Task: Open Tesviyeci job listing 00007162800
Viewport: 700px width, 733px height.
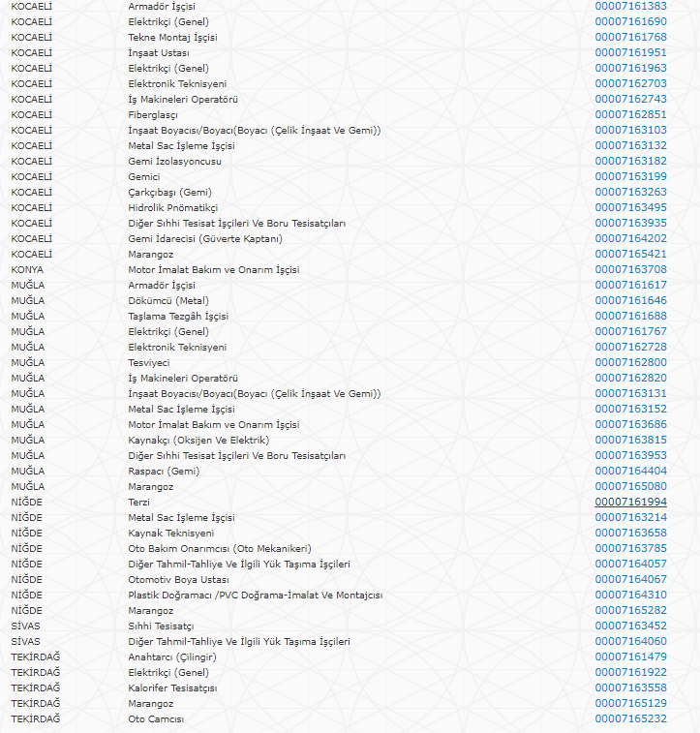Action: point(630,362)
